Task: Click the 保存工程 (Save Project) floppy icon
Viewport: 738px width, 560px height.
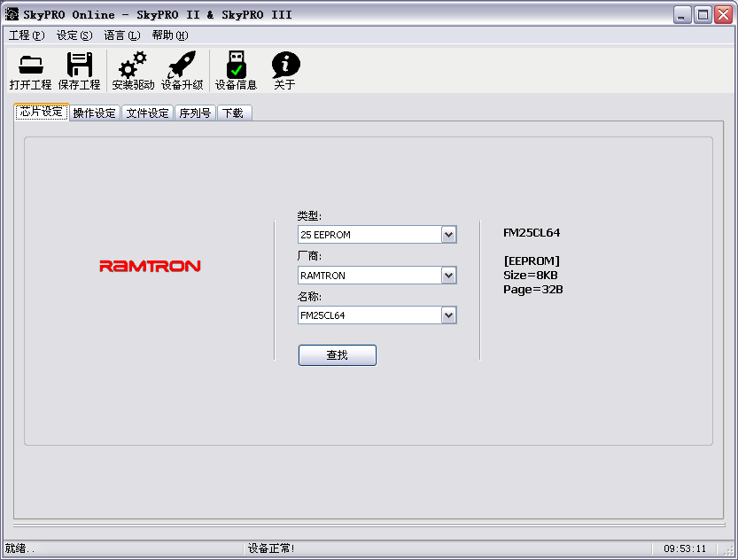Action: [x=79, y=65]
